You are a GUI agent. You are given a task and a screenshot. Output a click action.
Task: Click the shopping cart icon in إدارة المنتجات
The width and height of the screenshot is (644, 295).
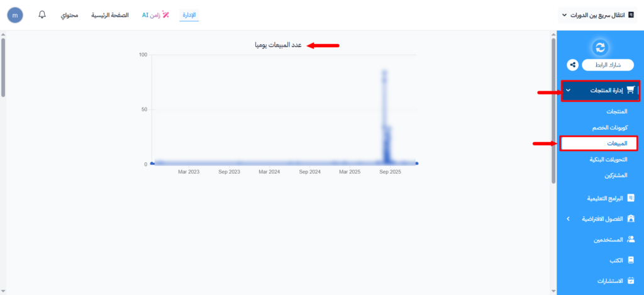coord(630,91)
